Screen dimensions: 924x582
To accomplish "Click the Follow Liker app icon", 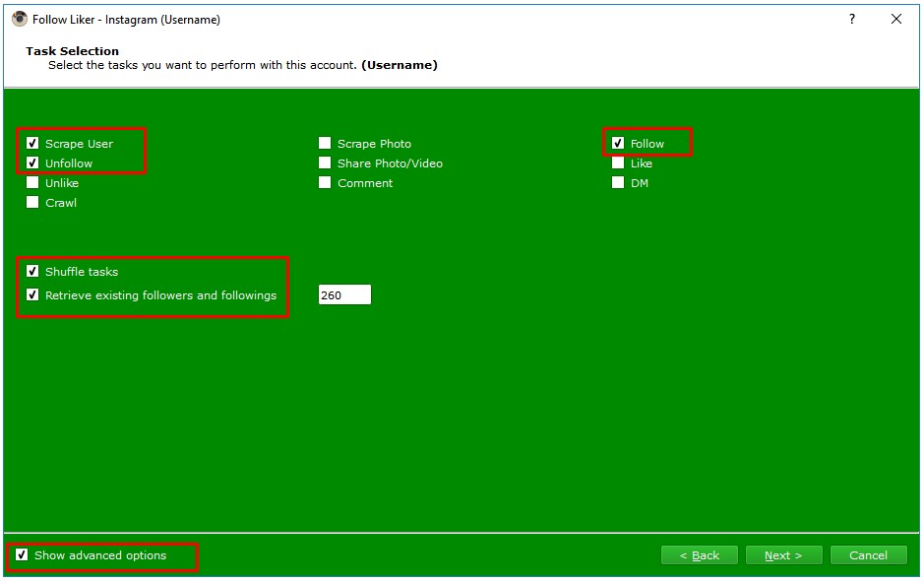I will pos(20,19).
